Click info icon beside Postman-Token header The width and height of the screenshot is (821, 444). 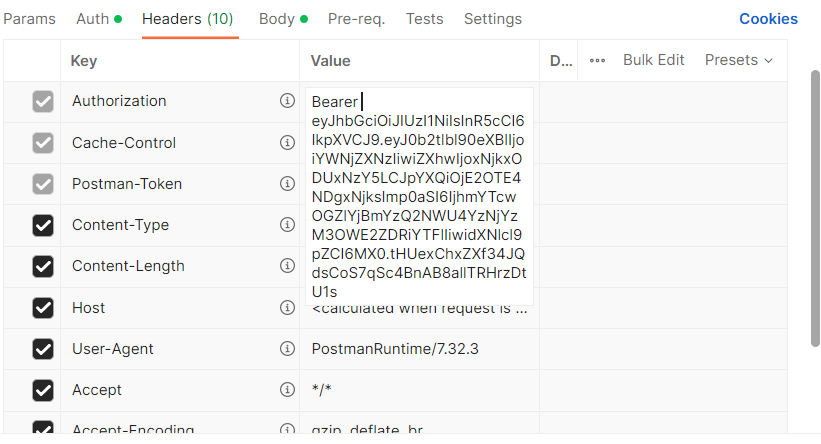coord(287,184)
